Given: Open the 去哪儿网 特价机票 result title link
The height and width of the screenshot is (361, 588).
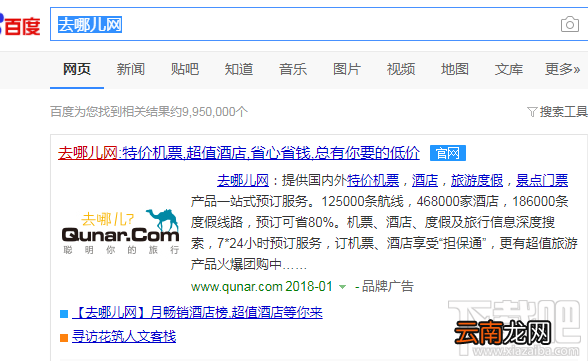Looking at the screenshot, I should pyautogui.click(x=239, y=153).
